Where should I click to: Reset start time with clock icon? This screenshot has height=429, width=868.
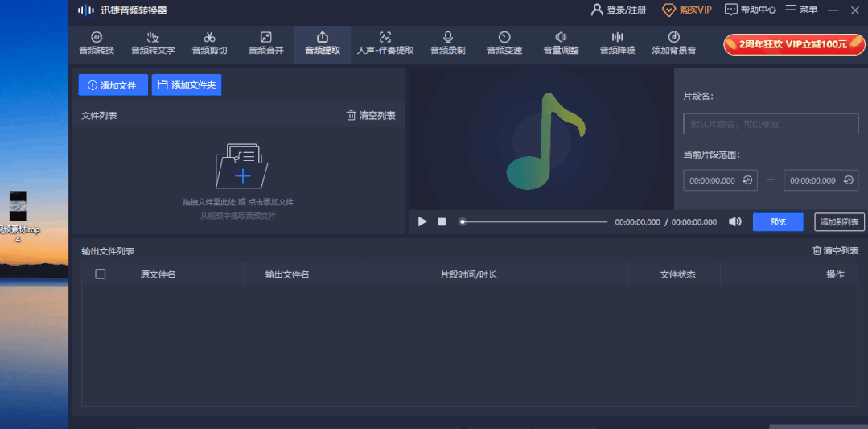pos(747,180)
